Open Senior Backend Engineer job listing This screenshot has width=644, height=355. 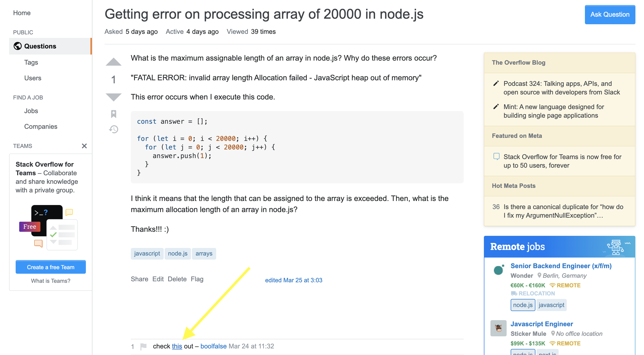click(561, 266)
